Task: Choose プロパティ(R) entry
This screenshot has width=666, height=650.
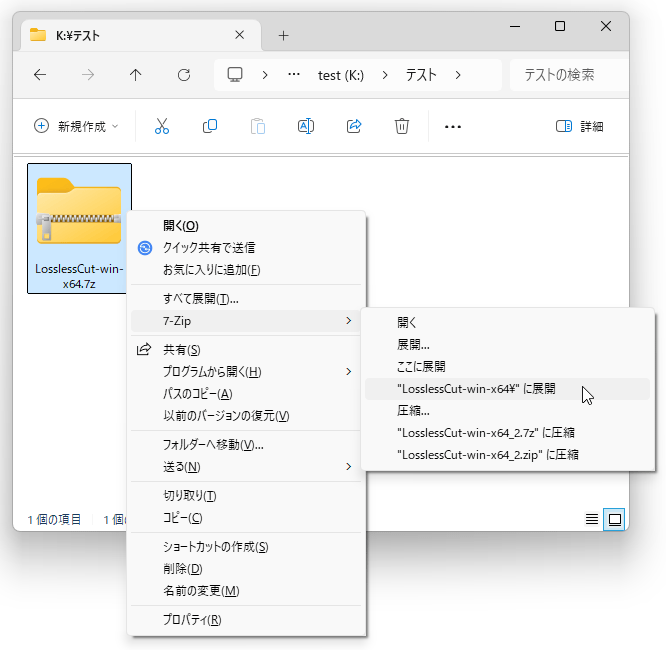Action: click(x=246, y=620)
